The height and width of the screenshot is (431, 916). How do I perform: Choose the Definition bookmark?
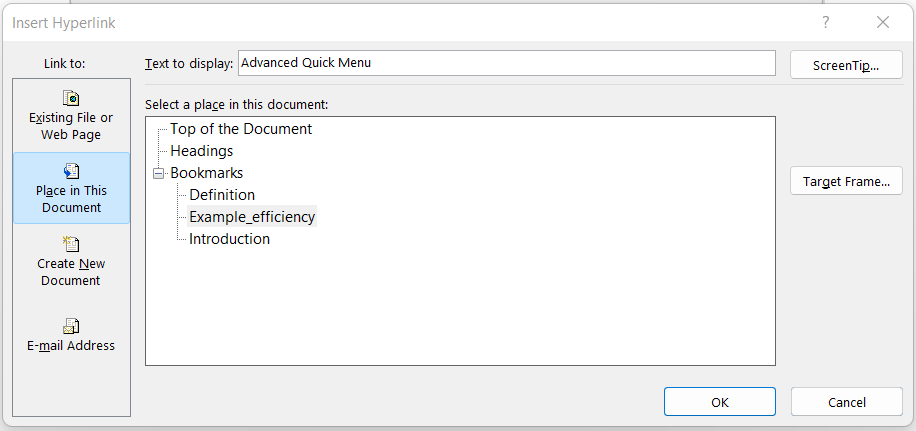tap(222, 195)
